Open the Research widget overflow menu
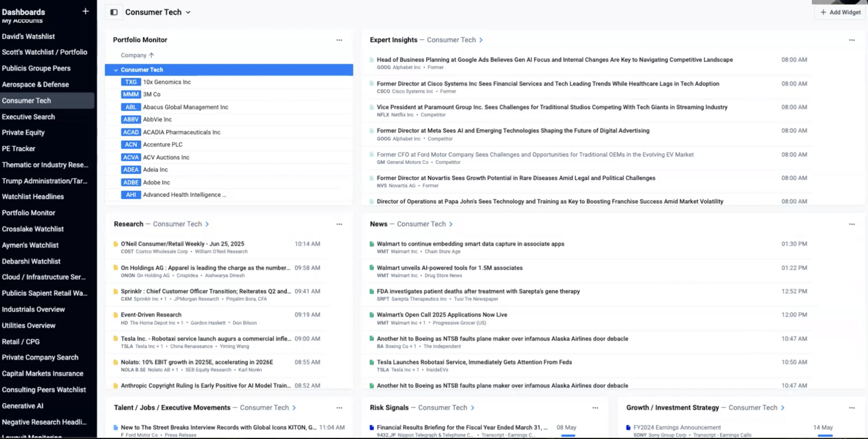Image resolution: width=868 pixels, height=439 pixels. tap(339, 224)
